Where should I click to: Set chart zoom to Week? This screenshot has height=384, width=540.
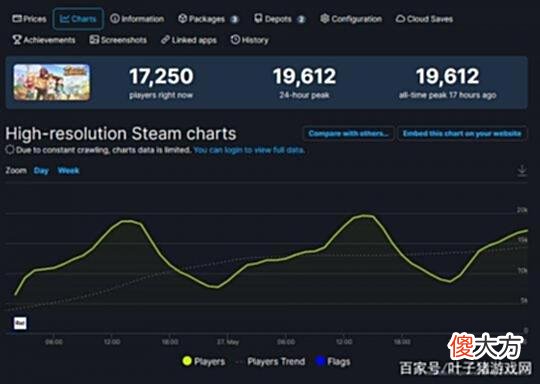click(69, 171)
